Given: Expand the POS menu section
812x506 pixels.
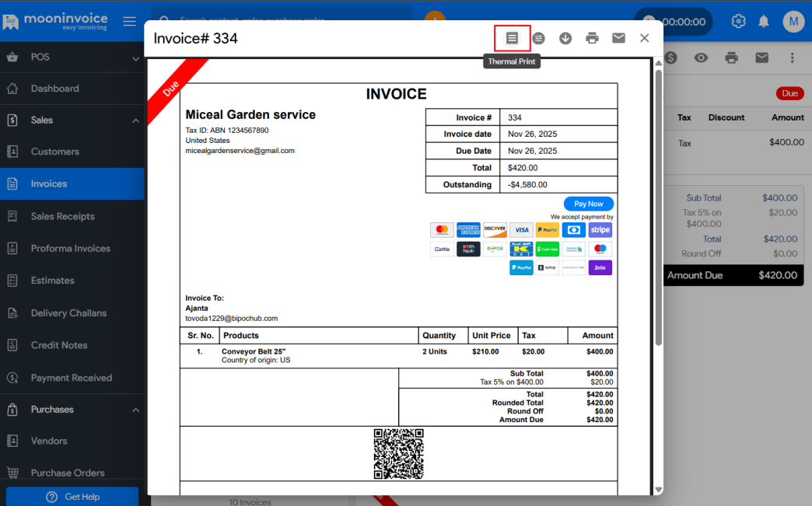Looking at the screenshot, I should coord(135,57).
